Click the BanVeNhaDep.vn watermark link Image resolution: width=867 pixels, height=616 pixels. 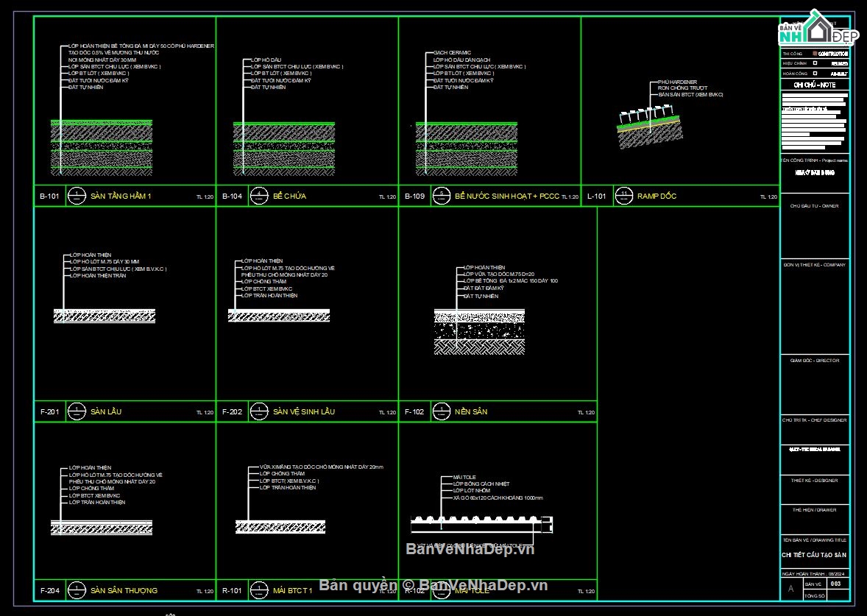[x=470, y=549]
